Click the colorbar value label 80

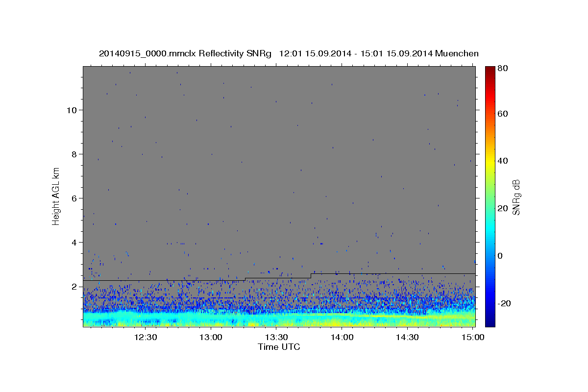(503, 68)
